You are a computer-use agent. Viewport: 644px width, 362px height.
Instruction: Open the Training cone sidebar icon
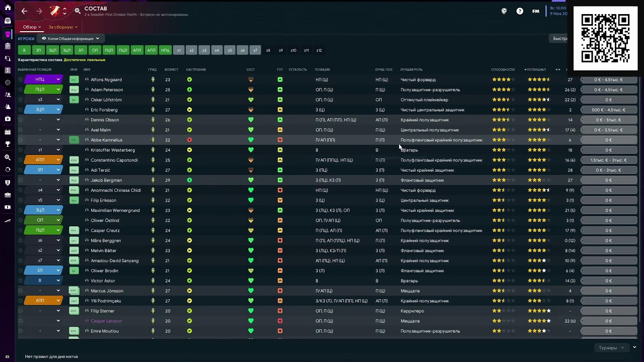click(x=8, y=107)
